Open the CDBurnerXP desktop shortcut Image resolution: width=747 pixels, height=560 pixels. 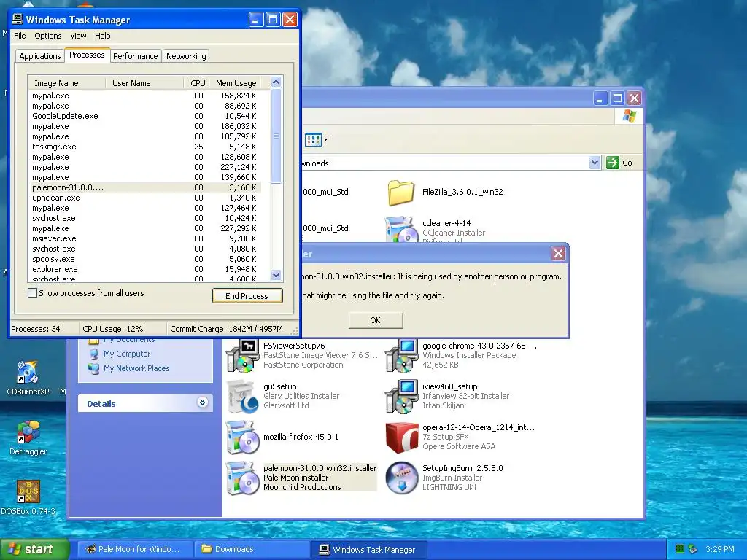tap(27, 373)
